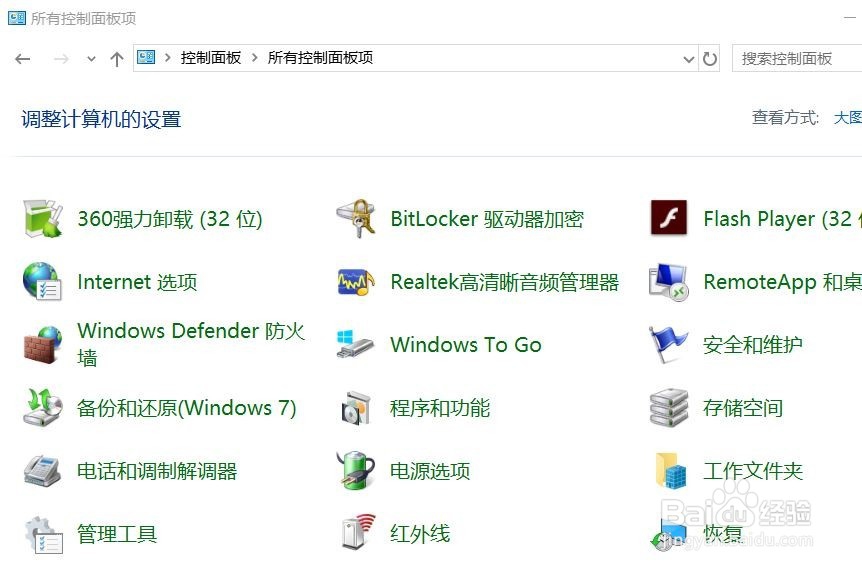Open Internet 选项 link
This screenshot has height=570, width=862.
coord(137,282)
